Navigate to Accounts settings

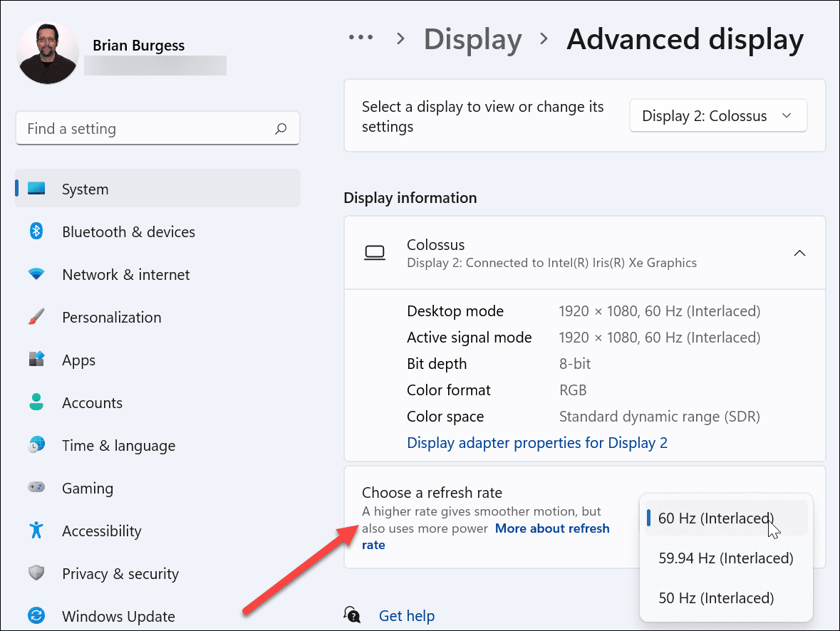click(157, 402)
